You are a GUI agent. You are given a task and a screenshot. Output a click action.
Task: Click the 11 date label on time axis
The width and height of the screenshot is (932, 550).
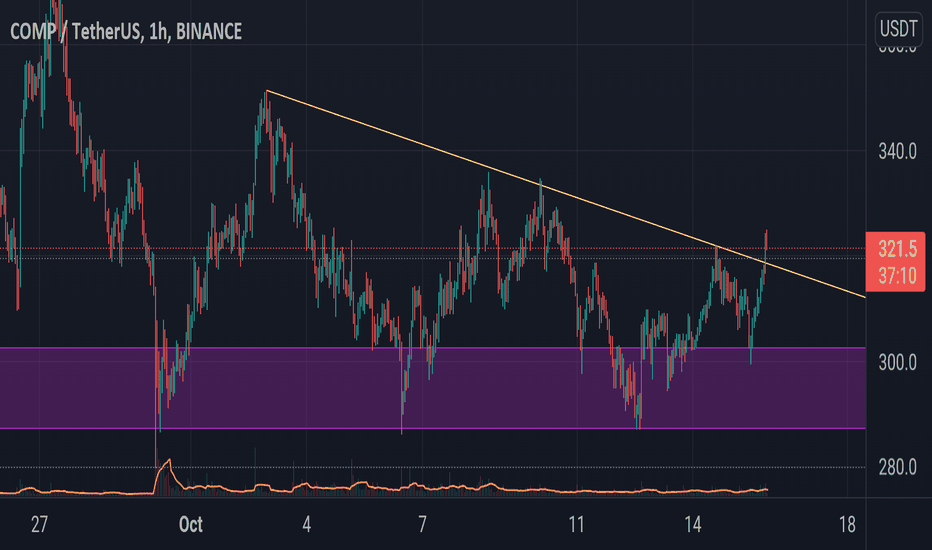576,524
